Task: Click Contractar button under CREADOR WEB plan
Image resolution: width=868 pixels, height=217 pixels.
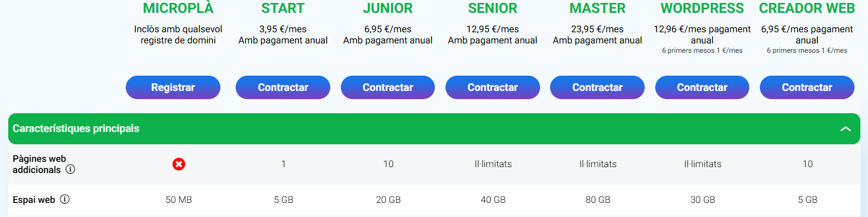Action: (807, 87)
